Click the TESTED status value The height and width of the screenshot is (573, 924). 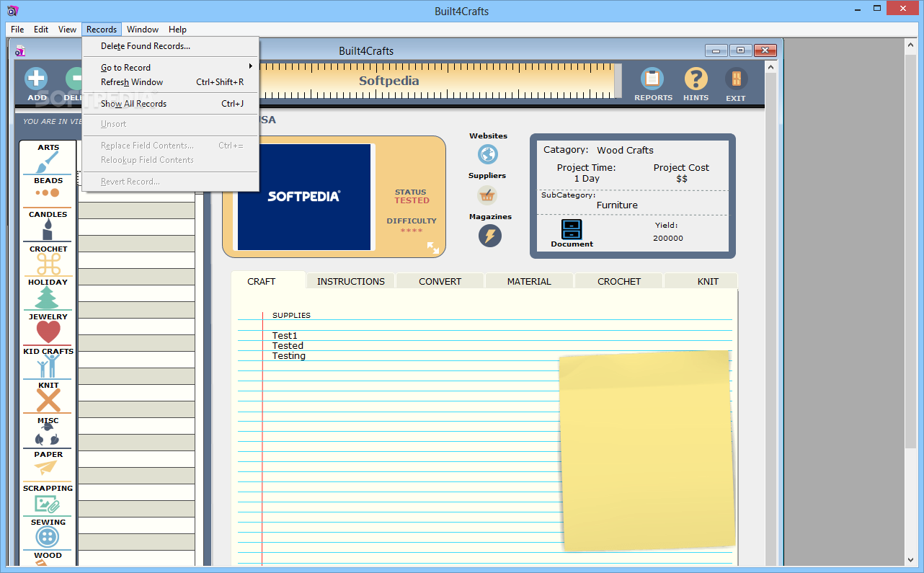pyautogui.click(x=412, y=200)
